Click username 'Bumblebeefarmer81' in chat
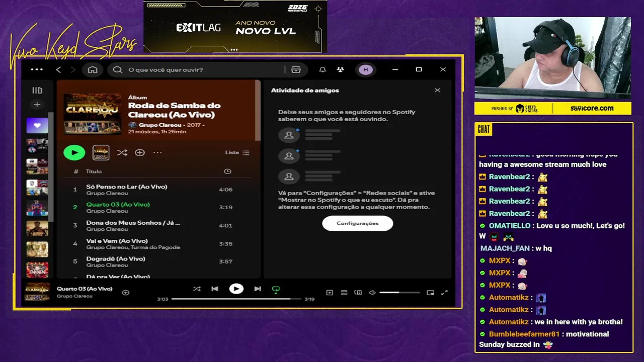 (x=524, y=334)
